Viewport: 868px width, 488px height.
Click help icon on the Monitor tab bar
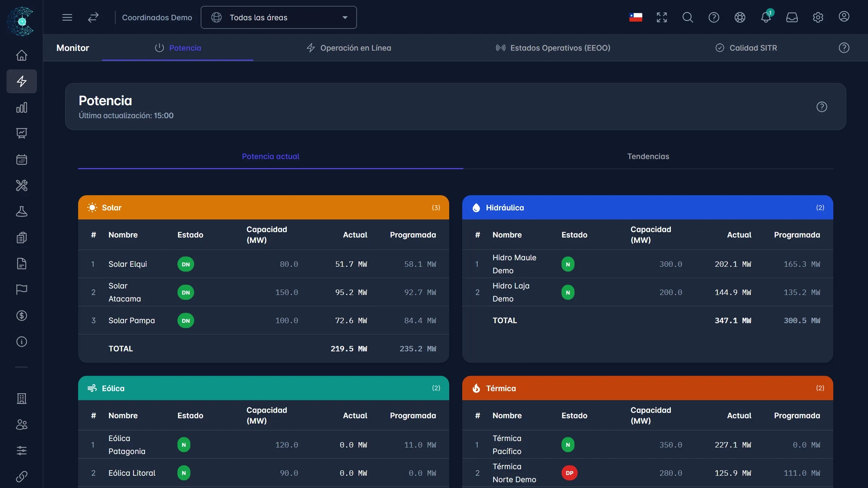(844, 48)
